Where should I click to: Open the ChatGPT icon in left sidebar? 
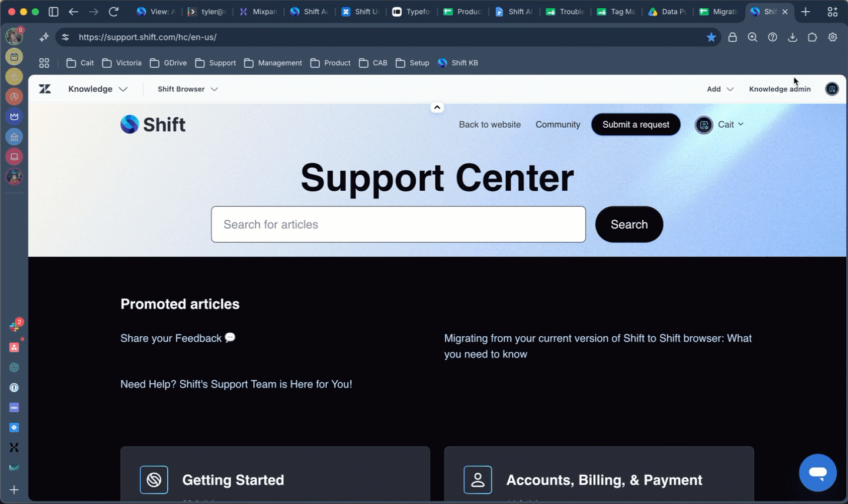pos(14,367)
